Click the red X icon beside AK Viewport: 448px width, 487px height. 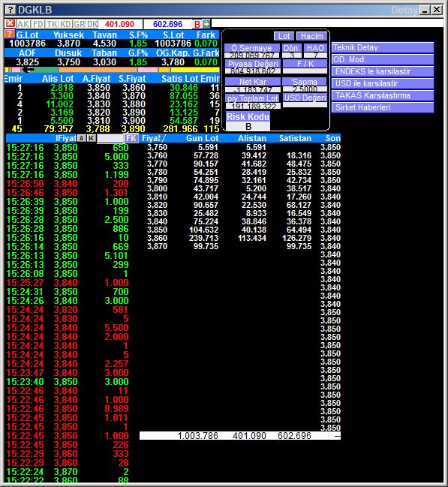click(11, 23)
